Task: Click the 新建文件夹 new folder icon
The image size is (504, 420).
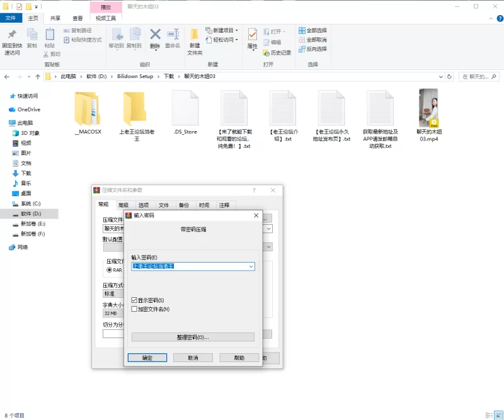Action: (x=195, y=35)
